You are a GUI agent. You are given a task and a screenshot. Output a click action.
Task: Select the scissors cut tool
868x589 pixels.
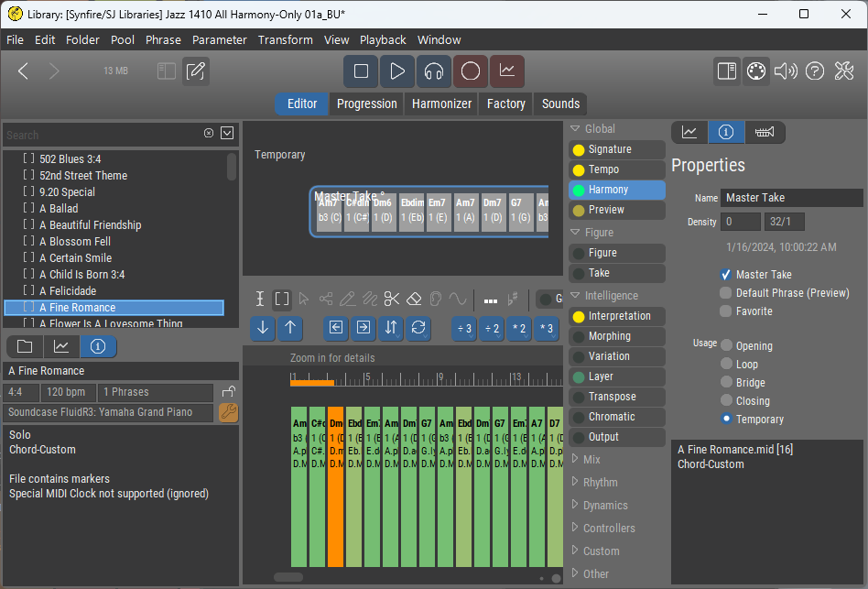click(x=392, y=299)
